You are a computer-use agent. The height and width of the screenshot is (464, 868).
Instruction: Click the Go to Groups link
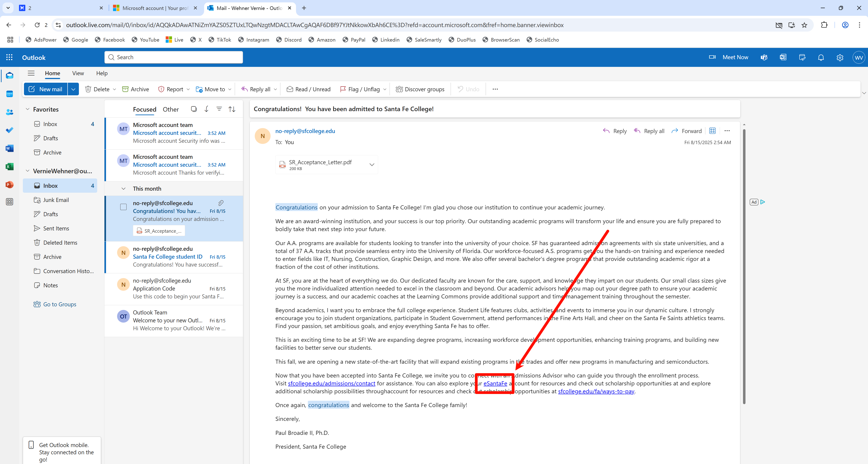tap(54, 304)
